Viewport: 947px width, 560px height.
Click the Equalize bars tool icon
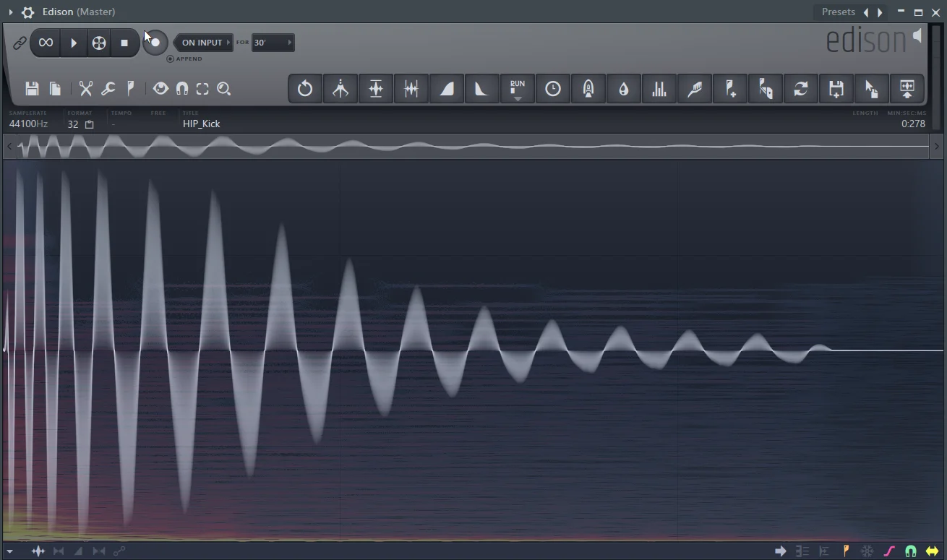[659, 89]
